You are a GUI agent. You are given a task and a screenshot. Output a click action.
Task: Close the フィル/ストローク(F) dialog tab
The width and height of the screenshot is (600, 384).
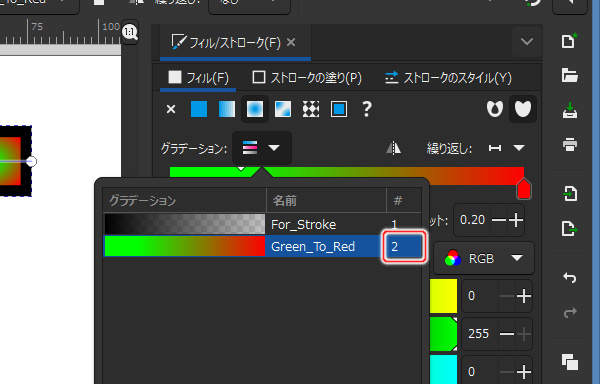pos(291,42)
